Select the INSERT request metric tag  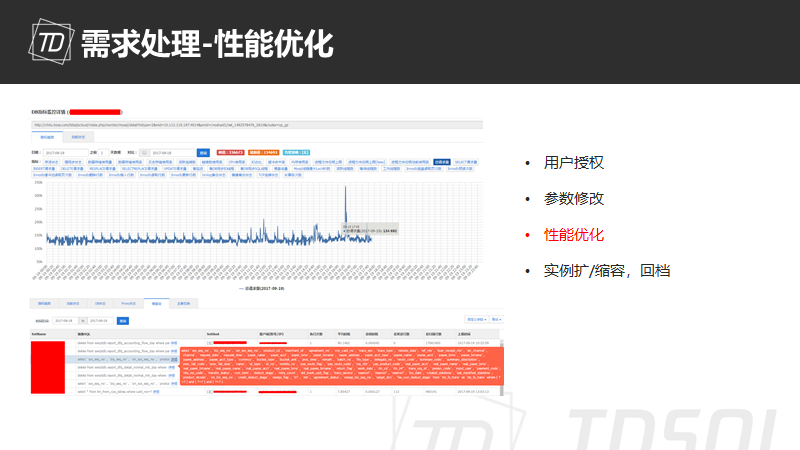(44, 168)
